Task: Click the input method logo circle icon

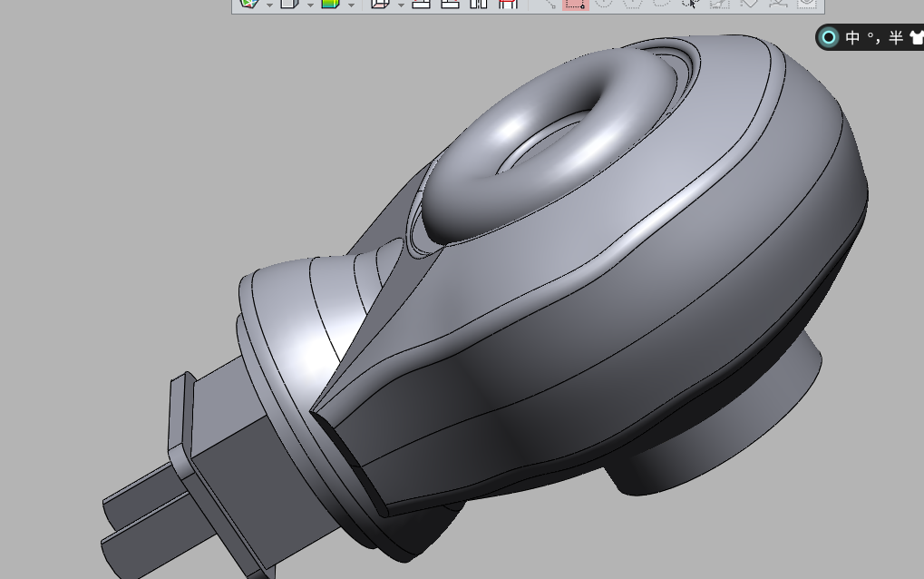Action: click(829, 38)
